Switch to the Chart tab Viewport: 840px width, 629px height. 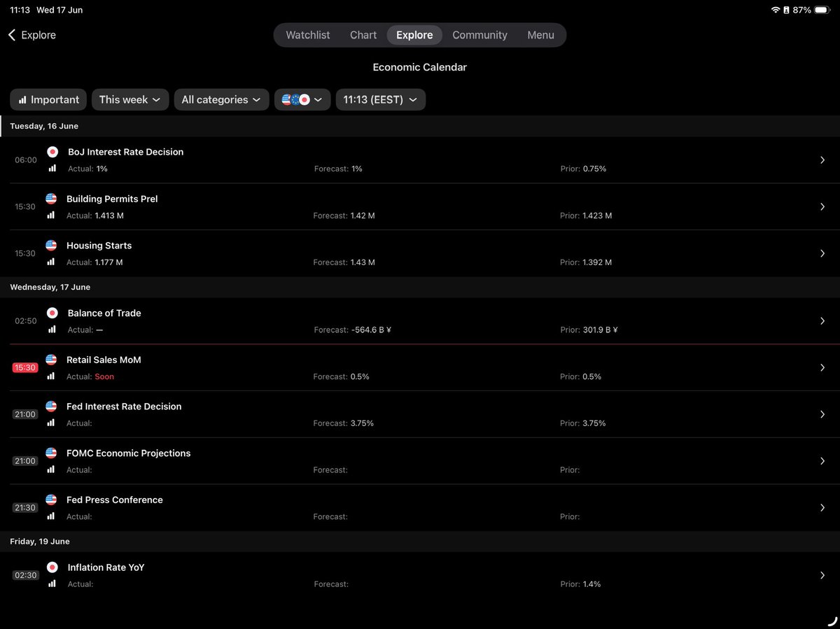pyautogui.click(x=363, y=35)
